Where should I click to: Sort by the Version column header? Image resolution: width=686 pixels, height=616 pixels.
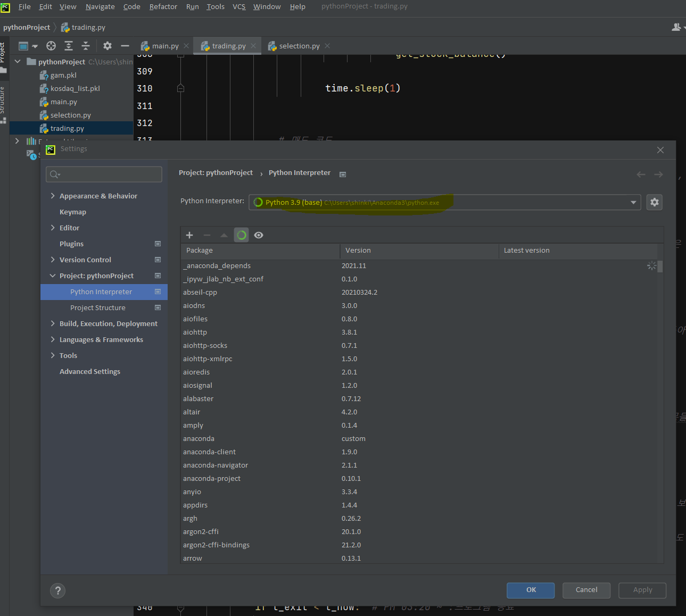coord(419,251)
